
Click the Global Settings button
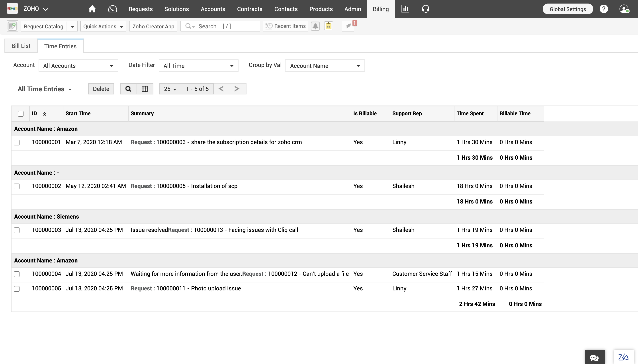568,9
